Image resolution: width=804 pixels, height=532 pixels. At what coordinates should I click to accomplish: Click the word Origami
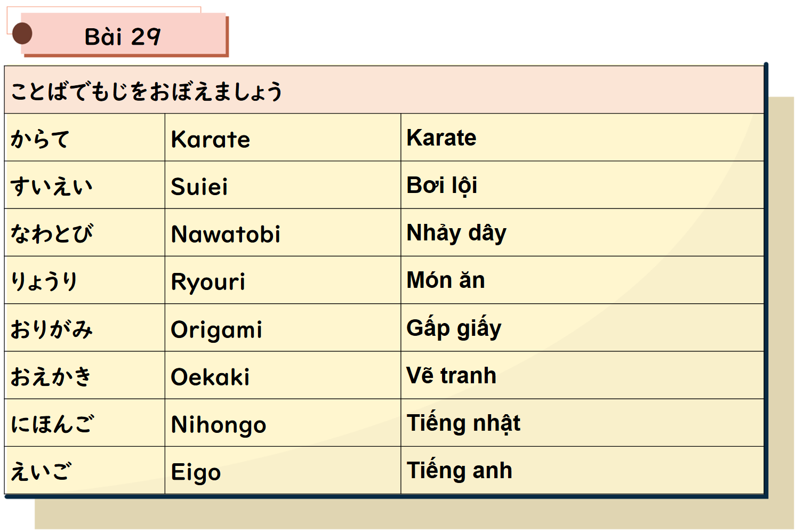click(x=216, y=329)
